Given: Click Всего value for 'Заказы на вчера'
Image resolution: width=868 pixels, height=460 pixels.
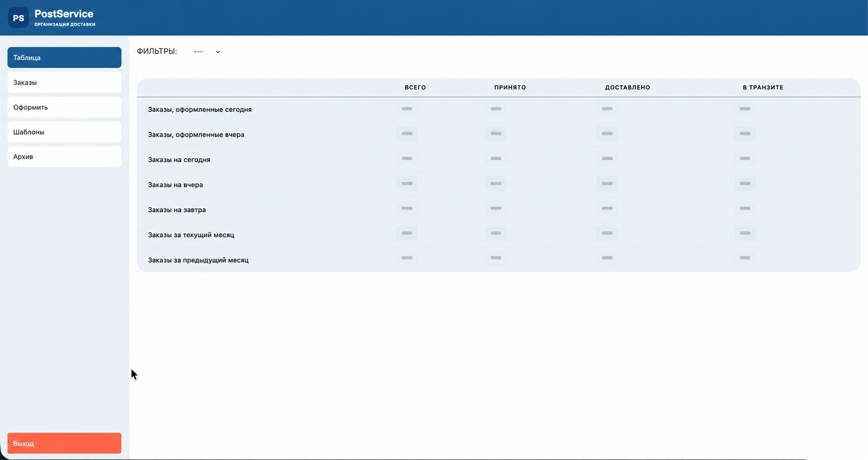Looking at the screenshot, I should click(x=407, y=183).
